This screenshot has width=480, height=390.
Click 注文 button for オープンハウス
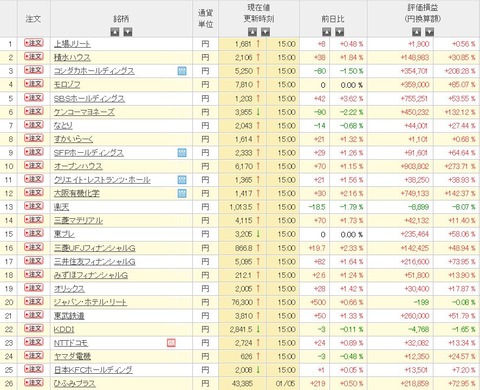[x=34, y=165]
